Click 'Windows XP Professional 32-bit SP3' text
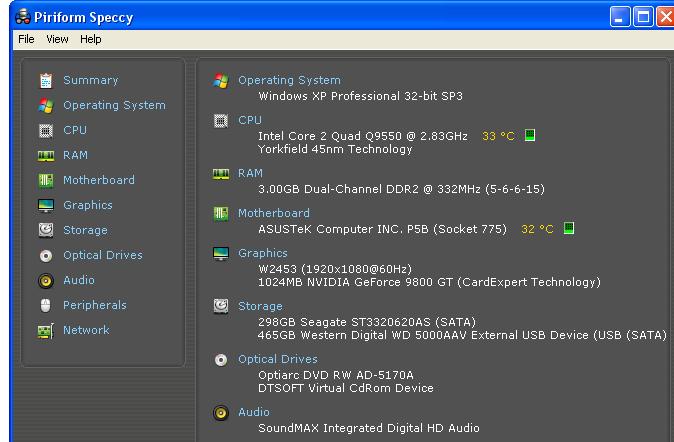 [x=360, y=96]
